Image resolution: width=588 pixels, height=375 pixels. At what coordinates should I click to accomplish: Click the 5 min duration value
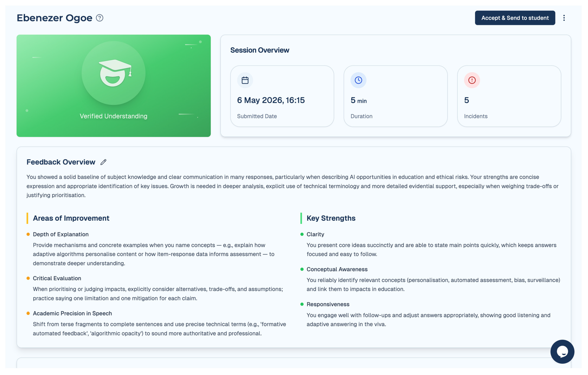coord(359,100)
